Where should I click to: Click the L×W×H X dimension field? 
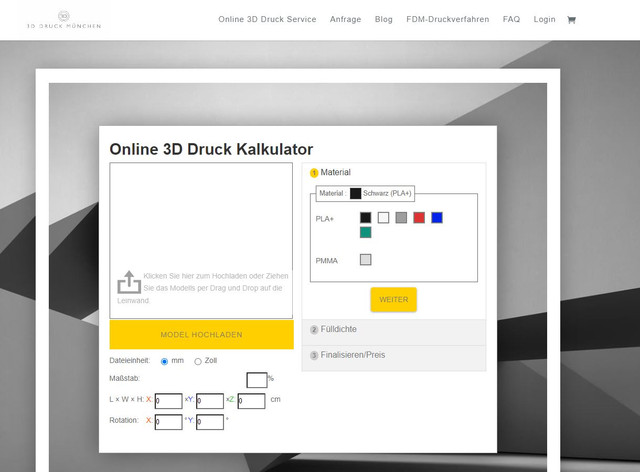[x=169, y=401]
